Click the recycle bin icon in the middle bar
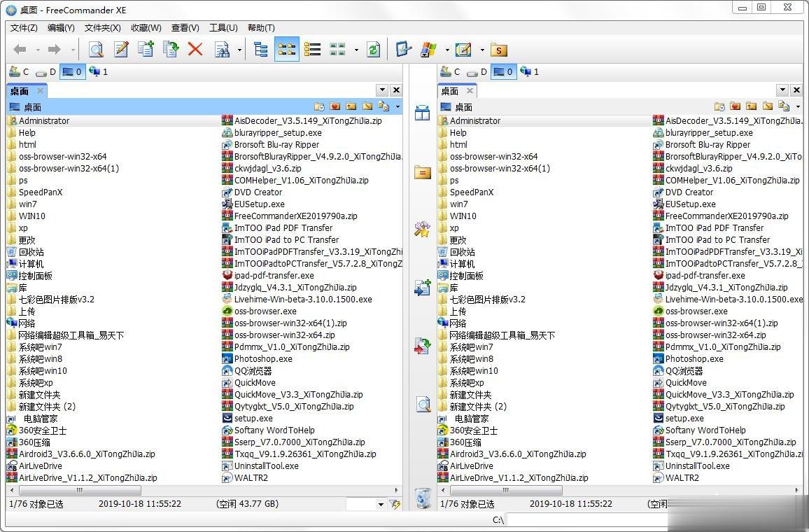 423,498
